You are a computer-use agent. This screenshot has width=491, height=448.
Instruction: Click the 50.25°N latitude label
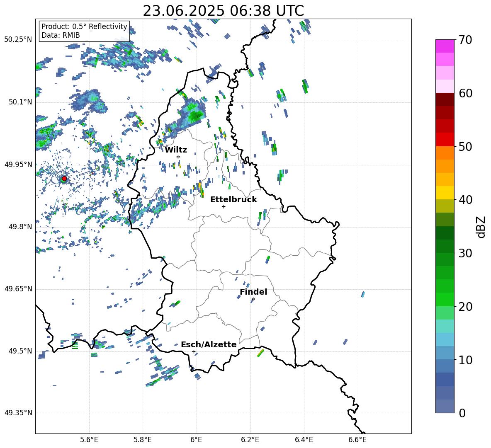pyautogui.click(x=18, y=40)
